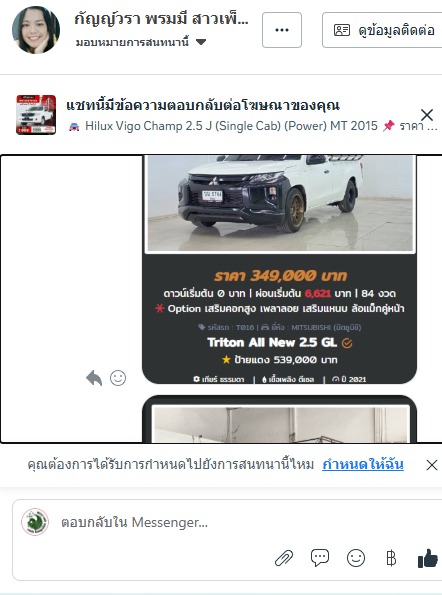Open saved replies speech bubble icon
Viewport: 442px width, 595px height.
(320, 558)
